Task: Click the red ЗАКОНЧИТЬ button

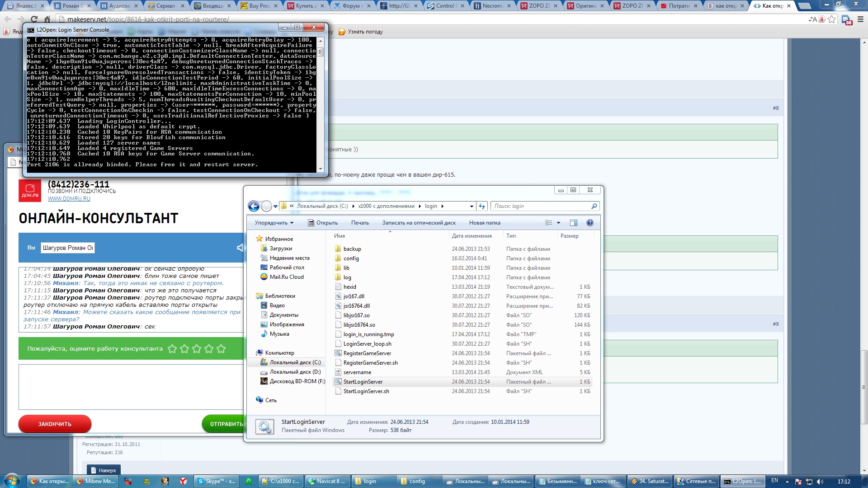Action: [x=55, y=424]
